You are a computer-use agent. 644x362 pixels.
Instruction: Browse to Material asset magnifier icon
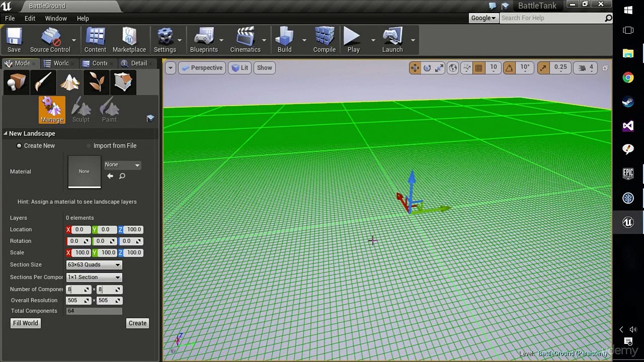coord(122,176)
